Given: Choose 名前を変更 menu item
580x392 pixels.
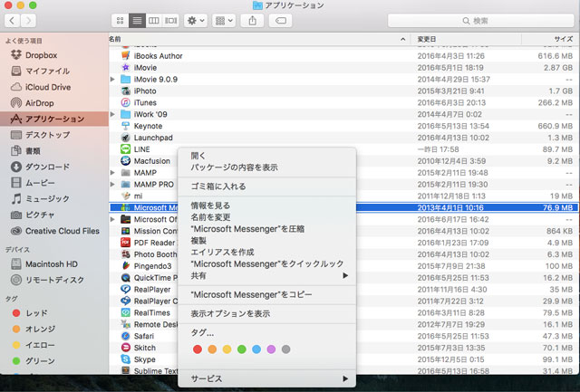Looking at the screenshot, I should pyautogui.click(x=267, y=217).
